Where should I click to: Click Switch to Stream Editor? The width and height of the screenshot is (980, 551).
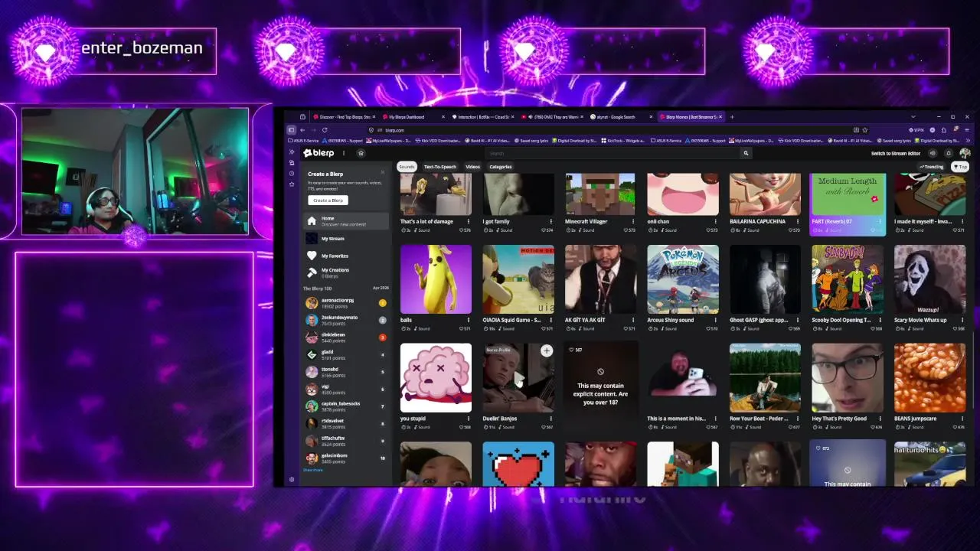click(896, 153)
